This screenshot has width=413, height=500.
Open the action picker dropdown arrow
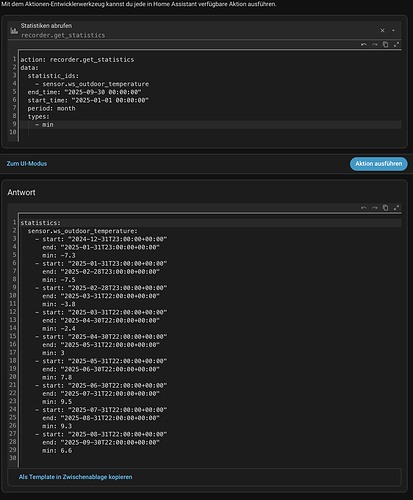(393, 30)
